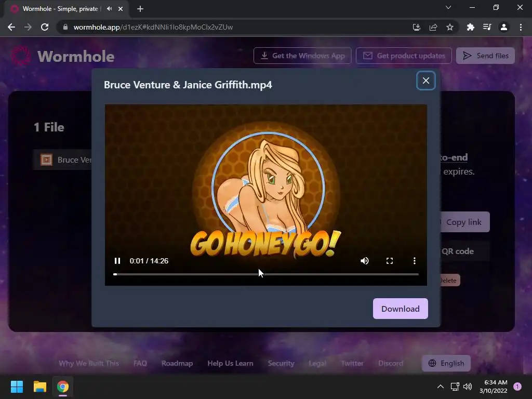The width and height of the screenshot is (532, 399).
Task: Go back in browser history
Action: point(11,27)
